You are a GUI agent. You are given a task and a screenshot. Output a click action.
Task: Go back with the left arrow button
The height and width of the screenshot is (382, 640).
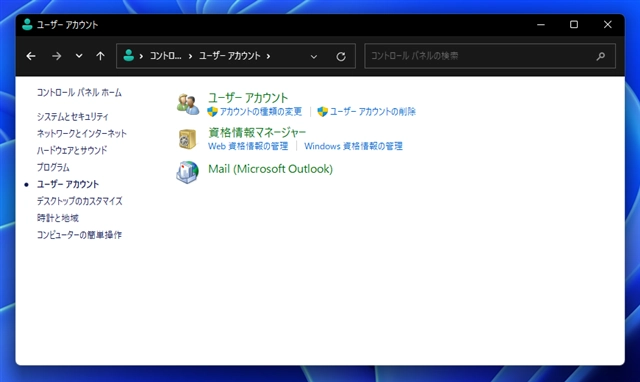point(31,56)
